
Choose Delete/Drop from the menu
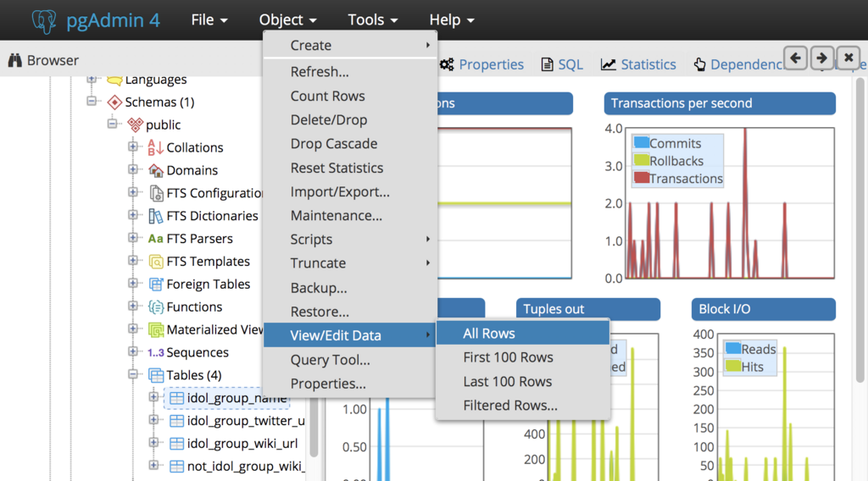tap(350, 120)
